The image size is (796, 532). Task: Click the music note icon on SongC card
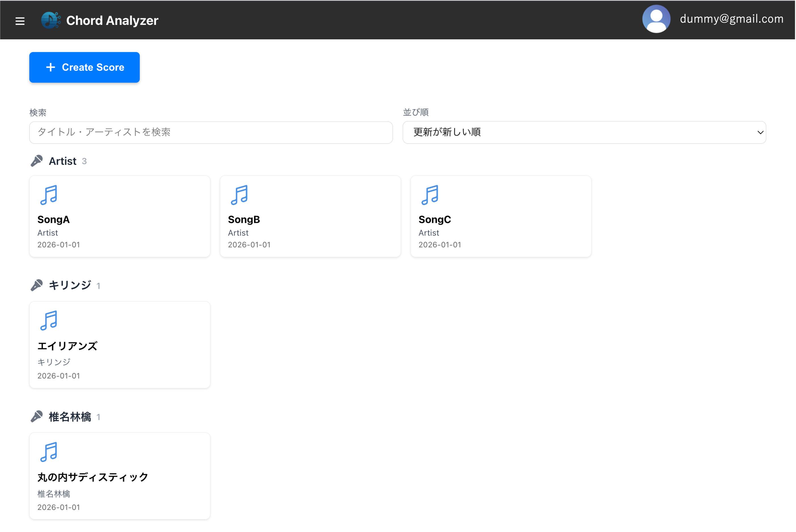pos(430,195)
